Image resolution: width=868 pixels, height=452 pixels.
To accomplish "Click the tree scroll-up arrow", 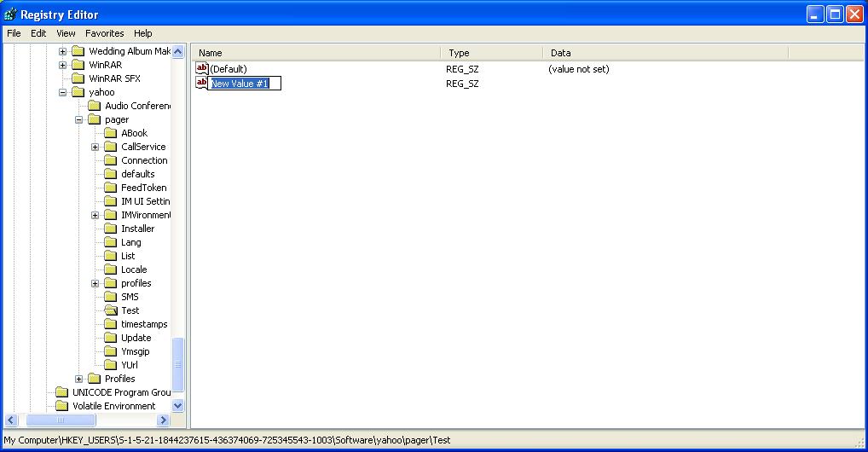I will 178,51.
